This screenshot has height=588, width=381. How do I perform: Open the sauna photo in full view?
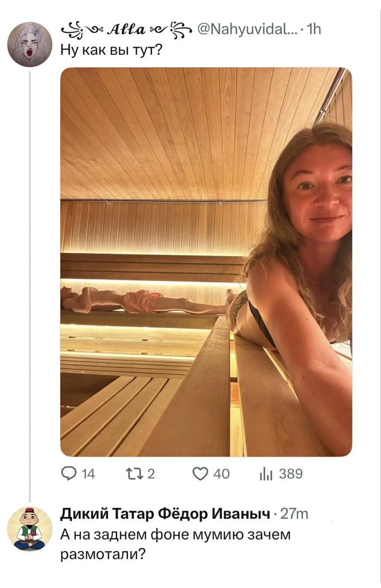(206, 262)
